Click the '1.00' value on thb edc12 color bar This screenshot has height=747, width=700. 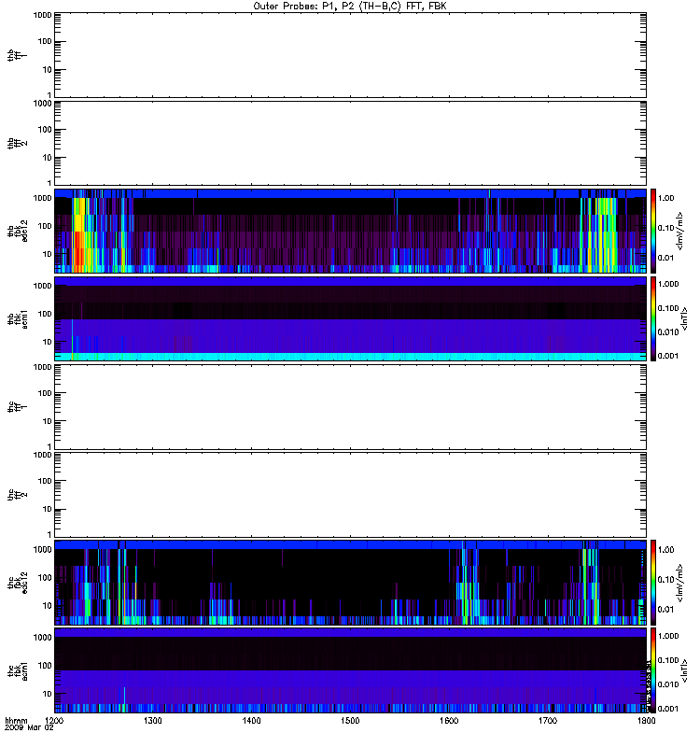tap(666, 198)
